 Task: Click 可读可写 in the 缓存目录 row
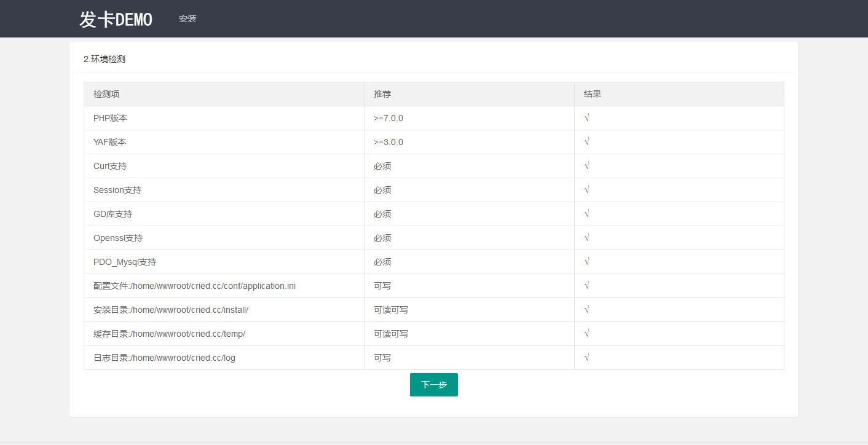pyautogui.click(x=391, y=334)
